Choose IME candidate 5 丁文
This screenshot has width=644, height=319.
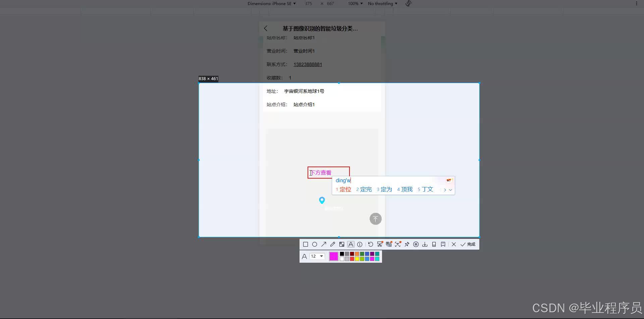[x=425, y=189]
